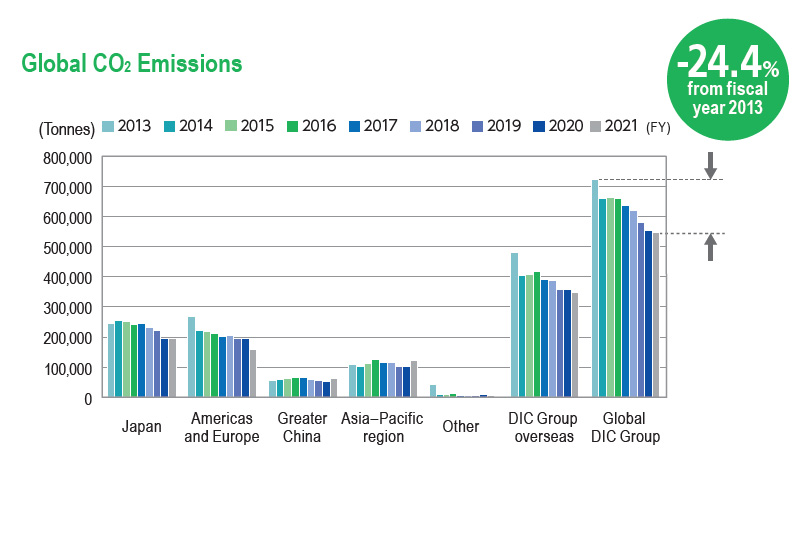
Task: Click the '(Tonnes)' axis unit label
Action: (67, 129)
